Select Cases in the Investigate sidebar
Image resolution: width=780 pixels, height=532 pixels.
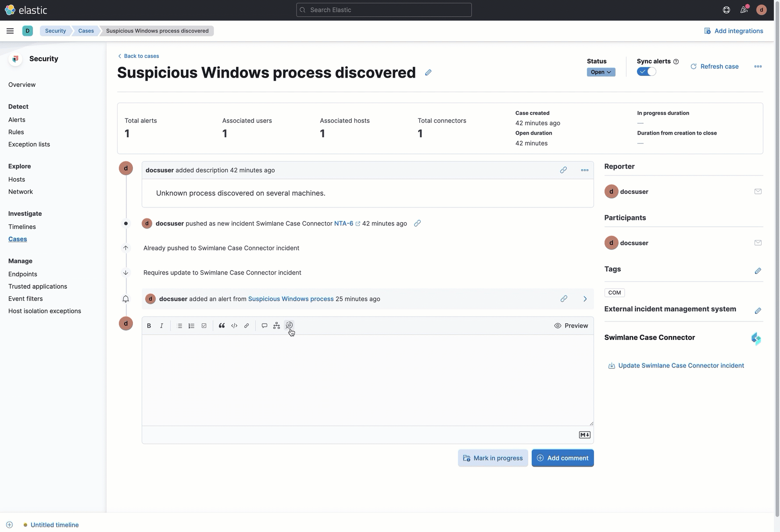[18, 239]
